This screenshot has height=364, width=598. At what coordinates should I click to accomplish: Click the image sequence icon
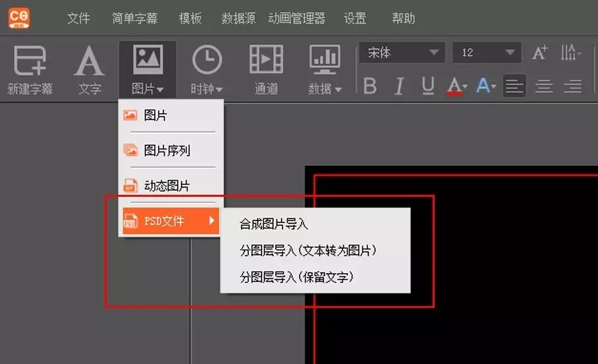coord(130,150)
